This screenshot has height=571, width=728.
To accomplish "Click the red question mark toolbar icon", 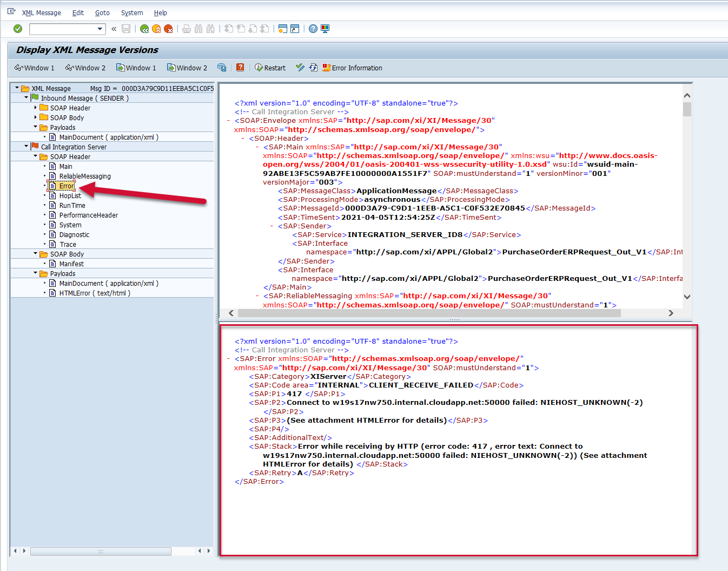I will pos(240,68).
